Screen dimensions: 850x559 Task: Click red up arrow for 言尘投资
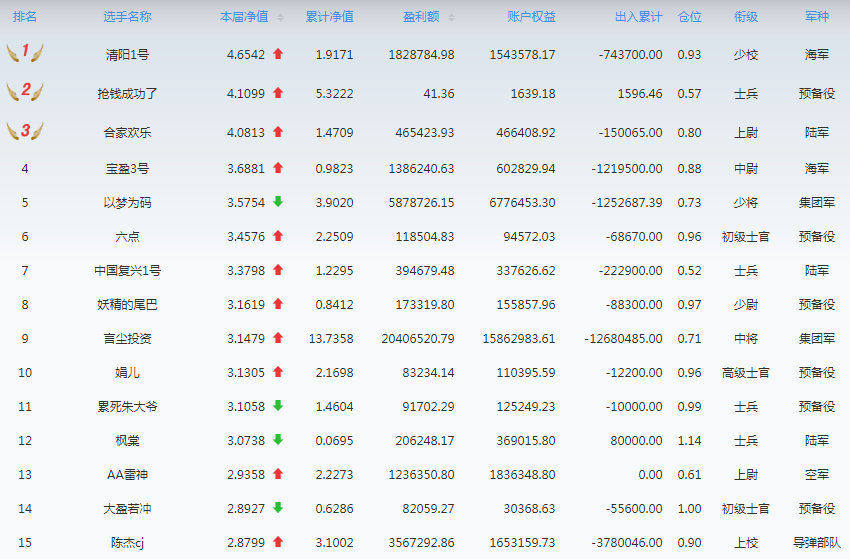278,338
